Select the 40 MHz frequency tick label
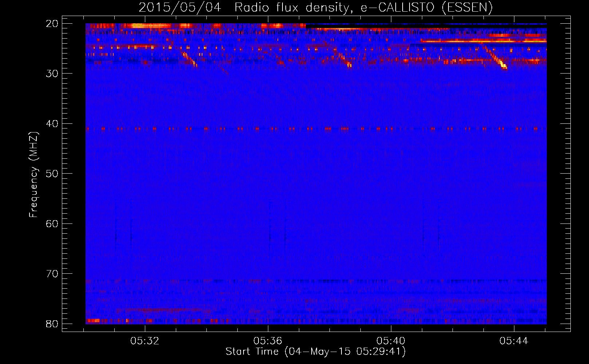 (x=52, y=124)
